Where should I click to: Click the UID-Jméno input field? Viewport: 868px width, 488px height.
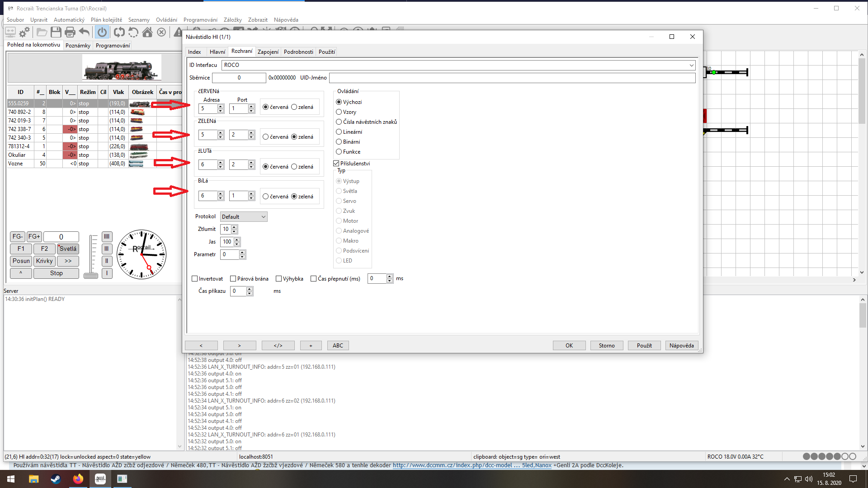[x=512, y=78]
